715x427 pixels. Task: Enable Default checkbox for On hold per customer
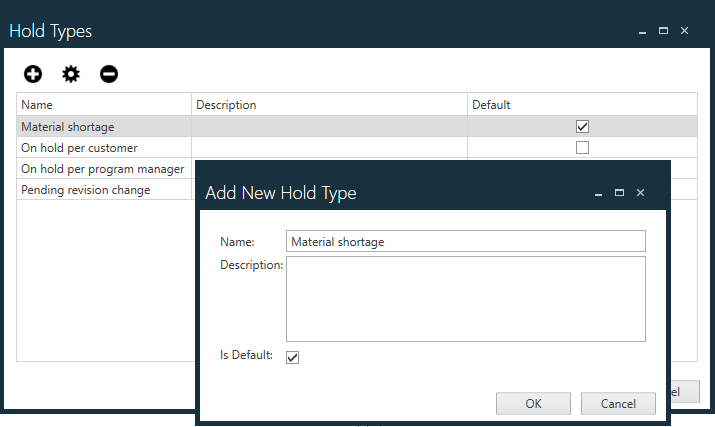pos(582,148)
